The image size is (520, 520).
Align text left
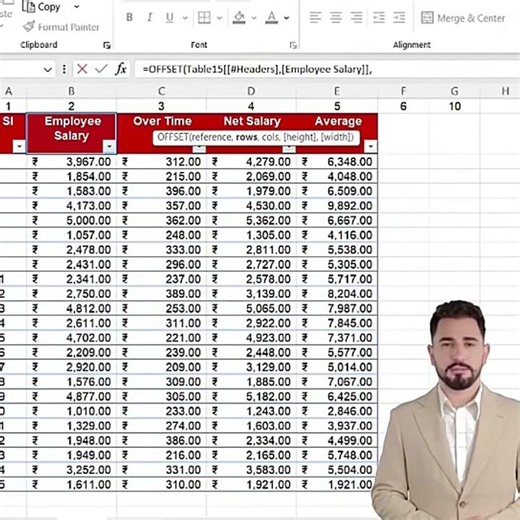(x=315, y=18)
